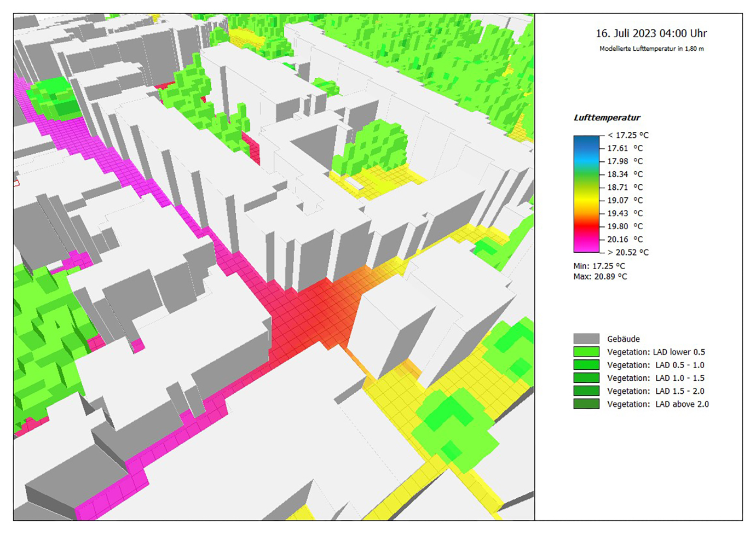The width and height of the screenshot is (756, 547).
Task: Click the Vegetation LAD 0.5 - 1.0 swatch
Action: click(586, 365)
